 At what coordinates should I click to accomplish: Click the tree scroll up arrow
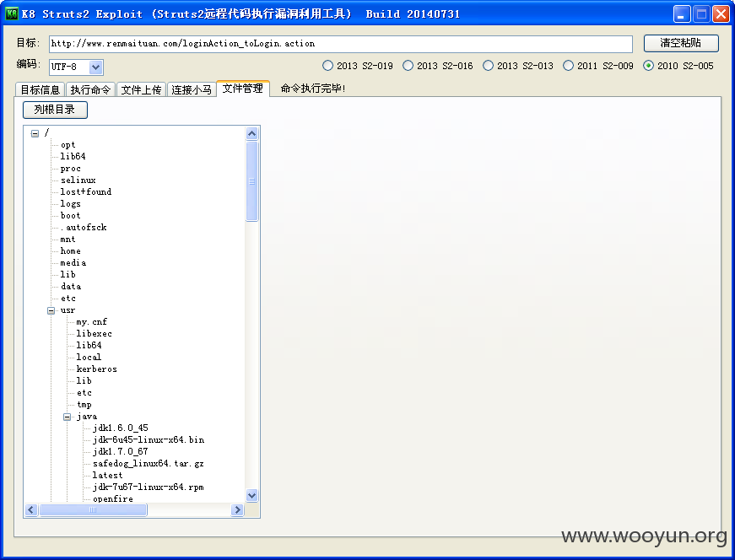coord(251,133)
